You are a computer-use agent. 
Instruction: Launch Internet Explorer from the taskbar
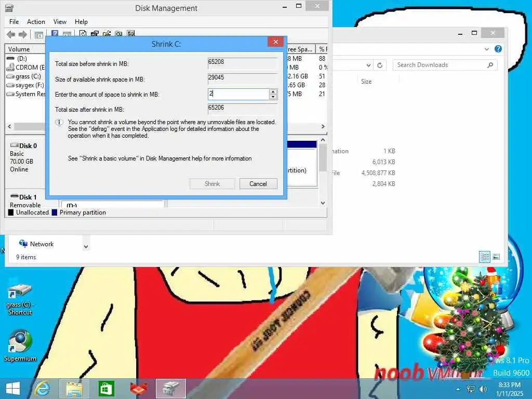(x=43, y=389)
